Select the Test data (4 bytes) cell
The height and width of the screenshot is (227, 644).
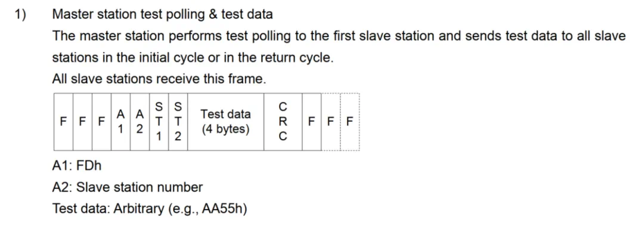tap(225, 122)
